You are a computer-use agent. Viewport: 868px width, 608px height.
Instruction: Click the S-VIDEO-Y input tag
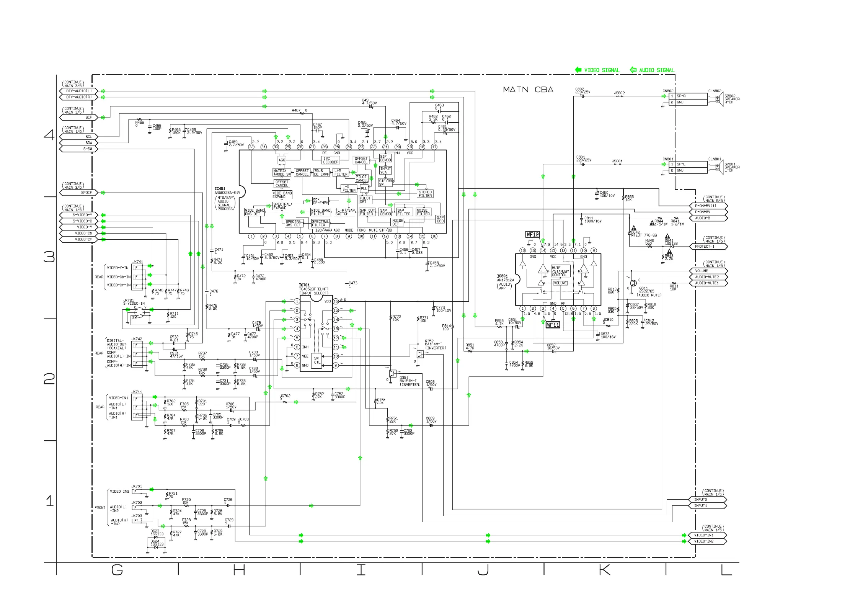[x=78, y=215]
